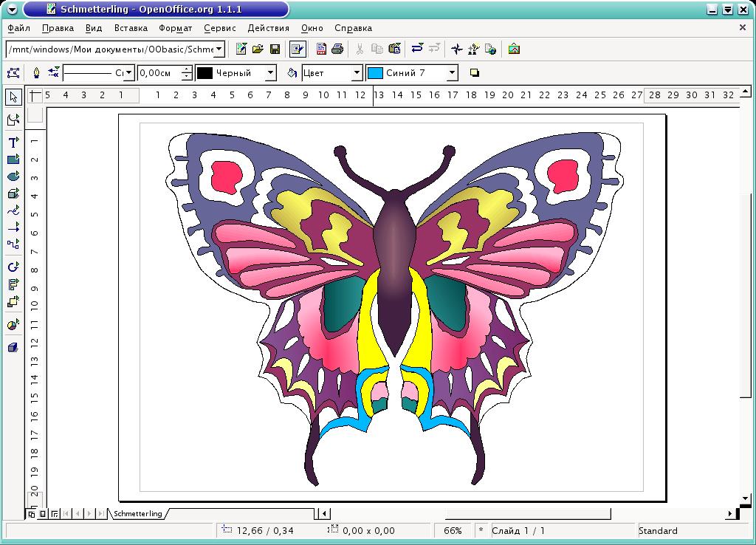The image size is (756, 545).
Task: Open the Вставка menu
Action: coord(131,28)
